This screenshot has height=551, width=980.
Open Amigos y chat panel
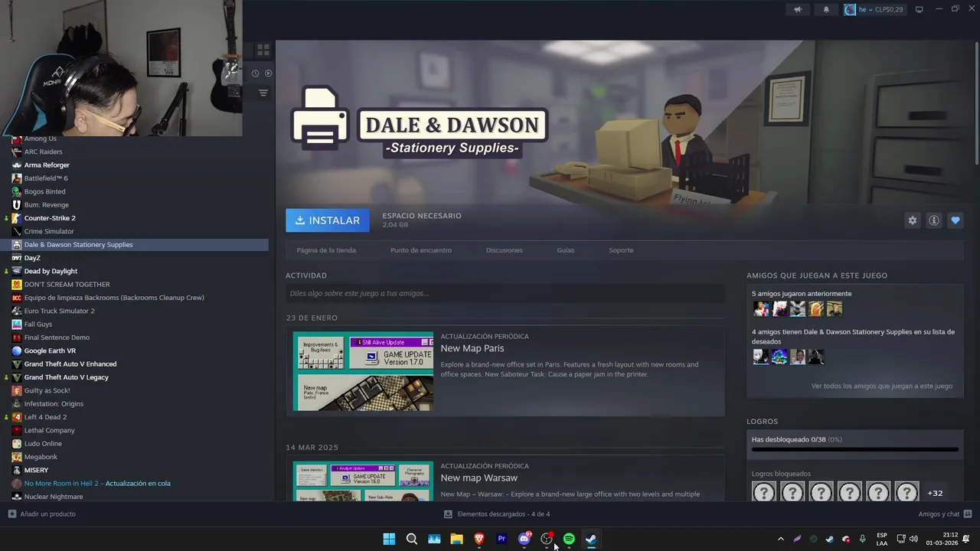tap(945, 514)
